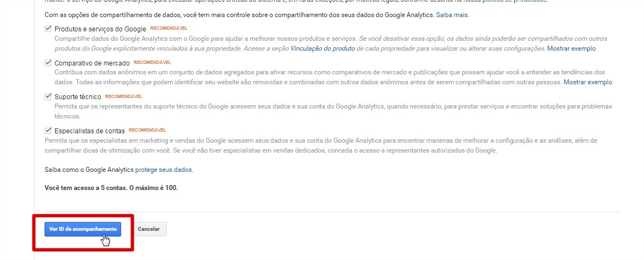This screenshot has width=644, height=260.
Task: Click the Suporte técnico label text
Action: [78, 97]
